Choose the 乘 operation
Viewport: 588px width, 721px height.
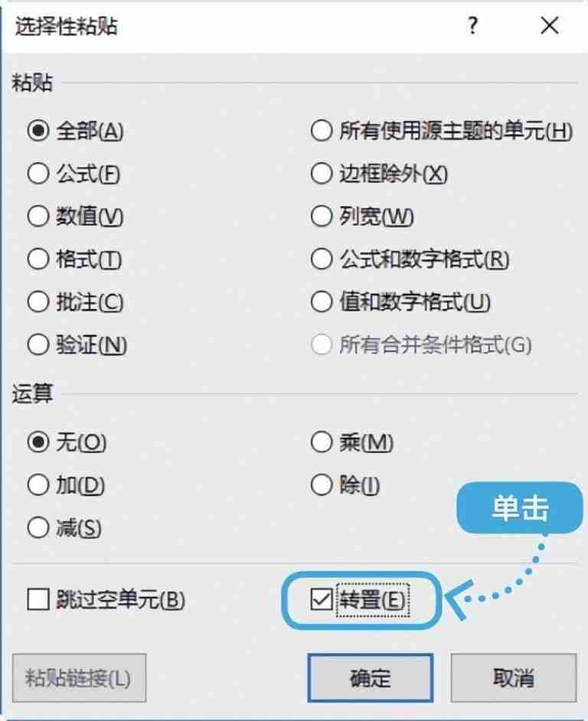320,442
